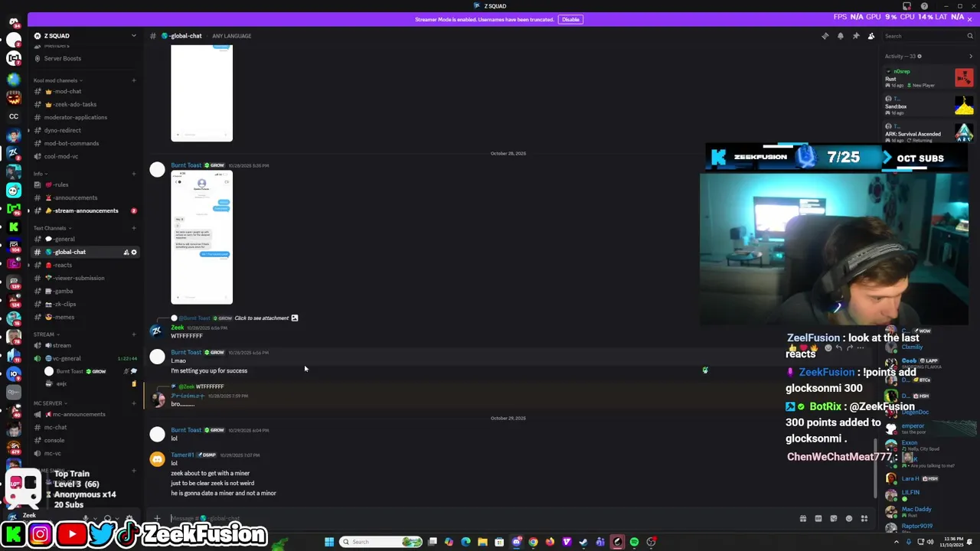Screen dimensions: 980x551
Task: Open Spotify from the taskbar
Action: point(634,542)
